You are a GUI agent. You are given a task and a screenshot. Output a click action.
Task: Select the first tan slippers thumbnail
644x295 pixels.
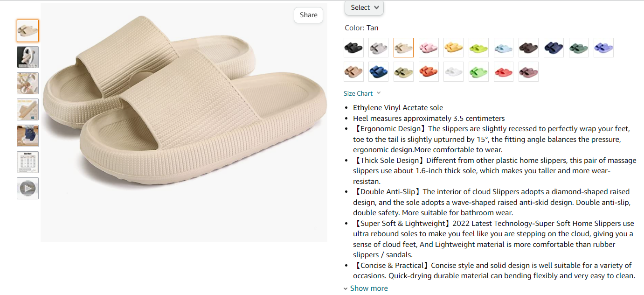[x=28, y=31]
